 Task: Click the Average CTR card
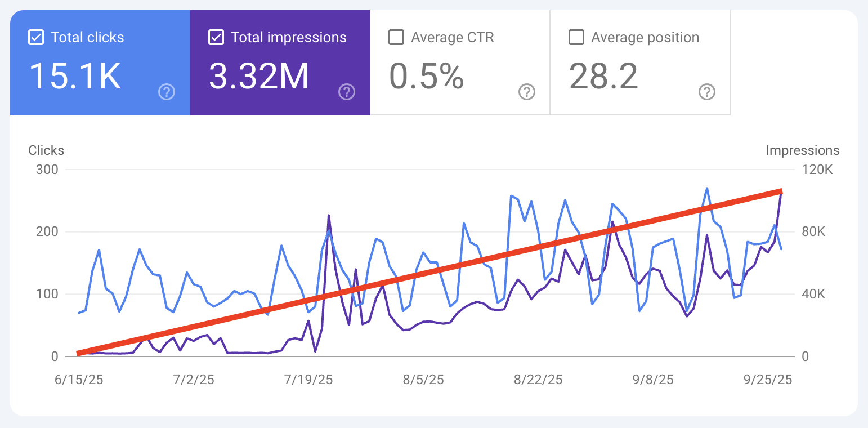click(459, 62)
